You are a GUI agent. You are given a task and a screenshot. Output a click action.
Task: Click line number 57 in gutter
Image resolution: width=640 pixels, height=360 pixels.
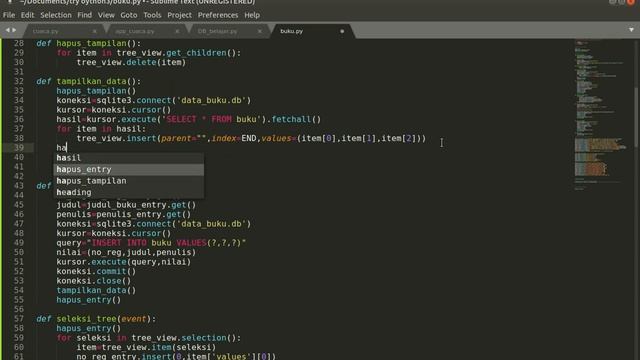coord(19,319)
